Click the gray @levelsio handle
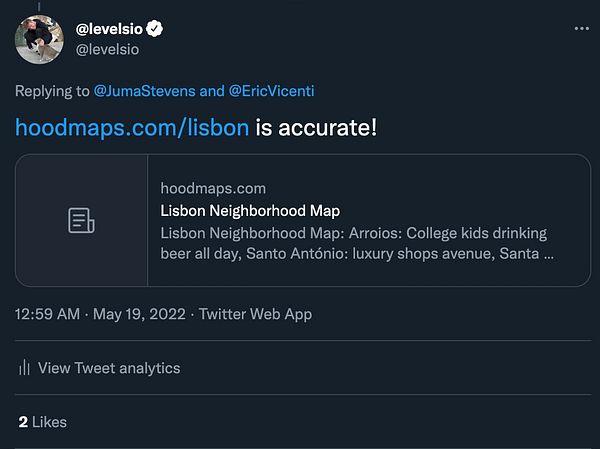Viewport: 600px width, 449px height. pos(107,49)
